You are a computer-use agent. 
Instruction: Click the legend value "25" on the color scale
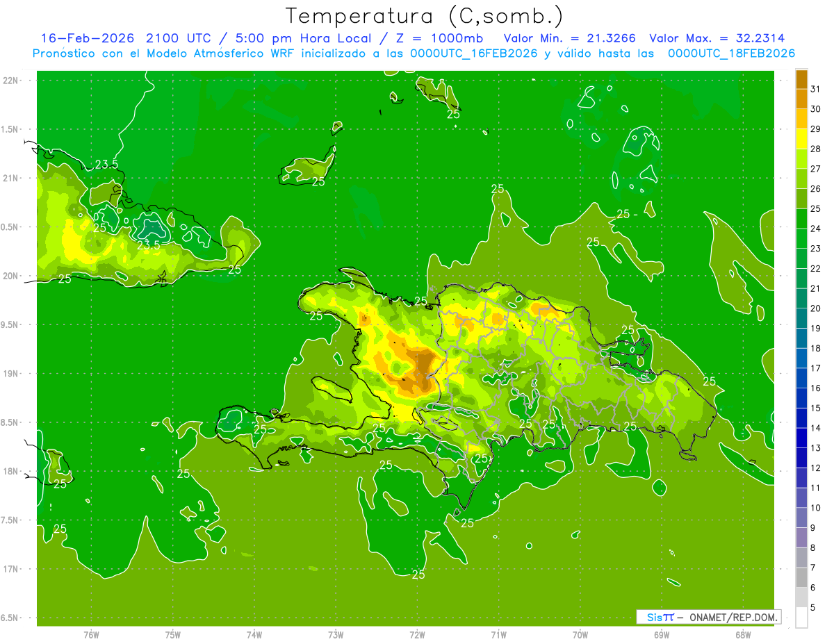[815, 208]
